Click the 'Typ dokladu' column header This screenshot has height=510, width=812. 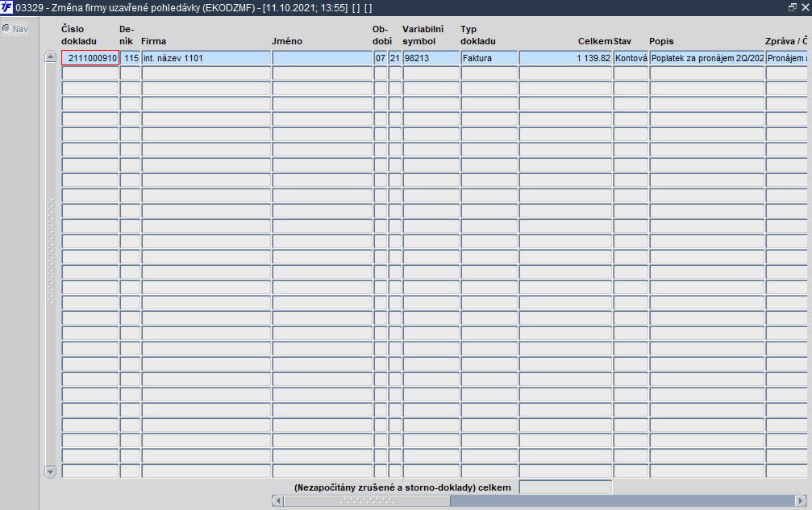point(478,35)
